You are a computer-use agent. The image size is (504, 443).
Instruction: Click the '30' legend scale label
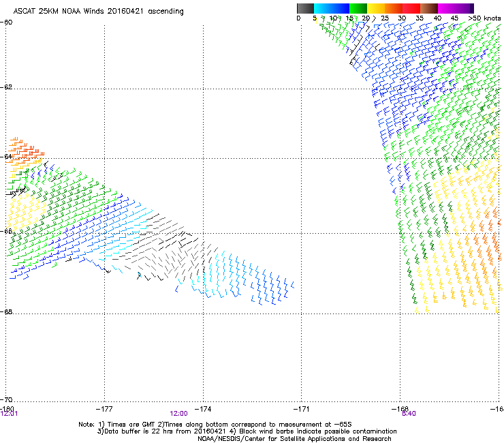(x=402, y=18)
